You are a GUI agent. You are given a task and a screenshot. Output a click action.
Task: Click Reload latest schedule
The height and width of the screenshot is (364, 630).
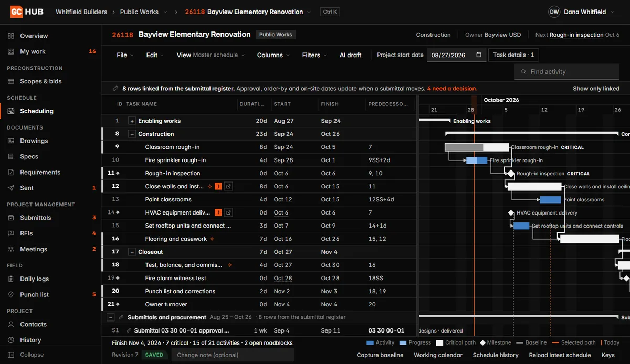pyautogui.click(x=560, y=355)
